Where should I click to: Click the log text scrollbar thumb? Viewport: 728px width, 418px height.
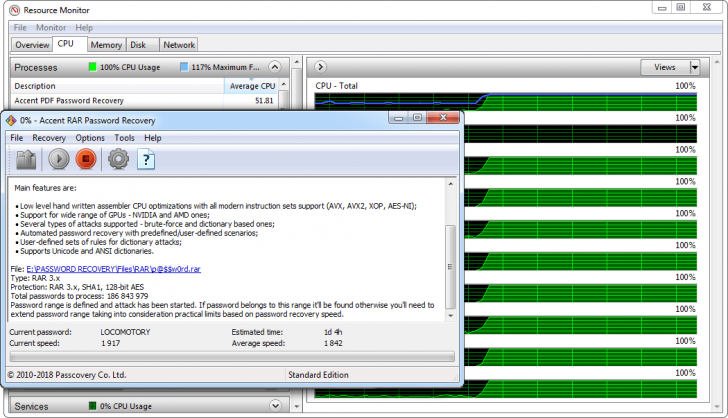point(450,267)
